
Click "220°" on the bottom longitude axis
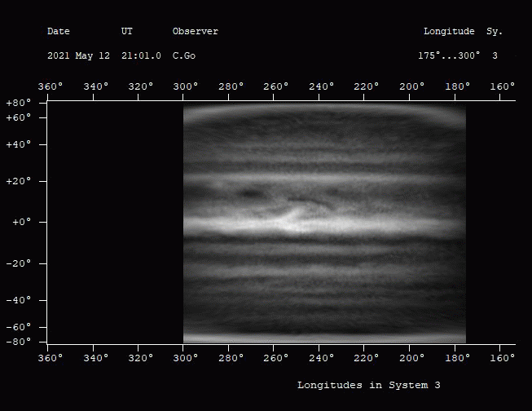[366, 358]
